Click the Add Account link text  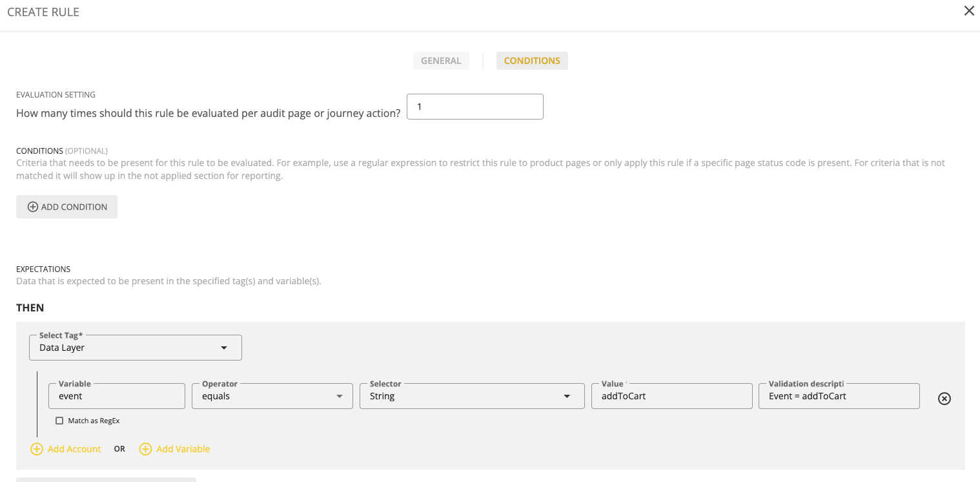pyautogui.click(x=74, y=449)
